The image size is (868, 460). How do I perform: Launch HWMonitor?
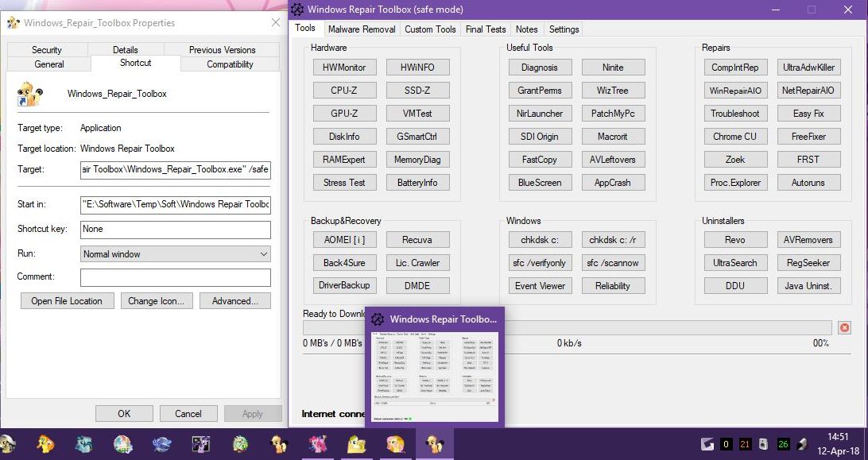tap(344, 68)
